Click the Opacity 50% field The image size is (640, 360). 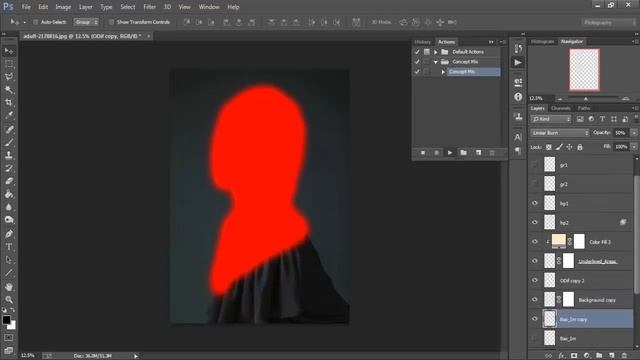coord(621,133)
